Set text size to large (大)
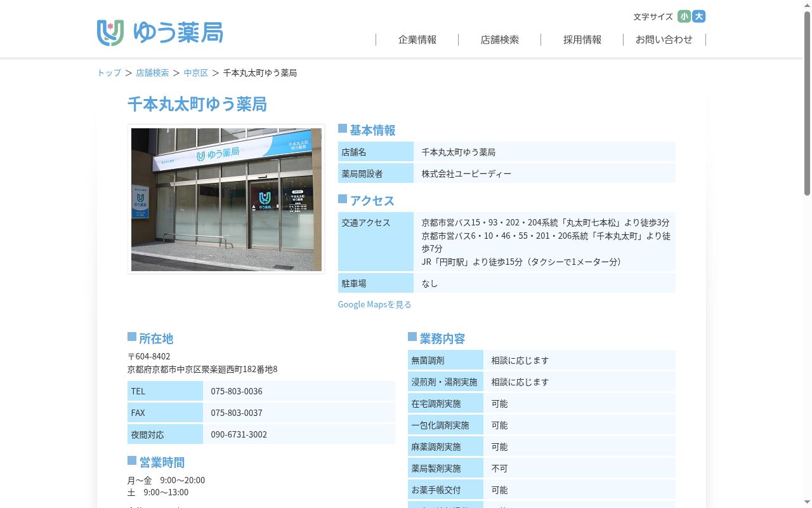812x508 pixels. tap(699, 17)
